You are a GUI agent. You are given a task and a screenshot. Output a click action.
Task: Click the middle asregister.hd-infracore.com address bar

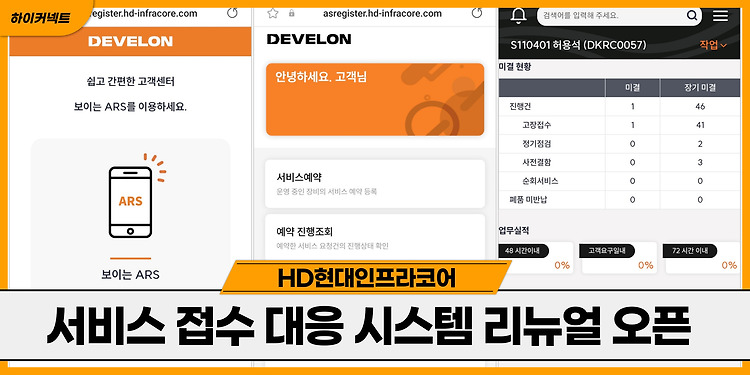pyautogui.click(x=382, y=13)
